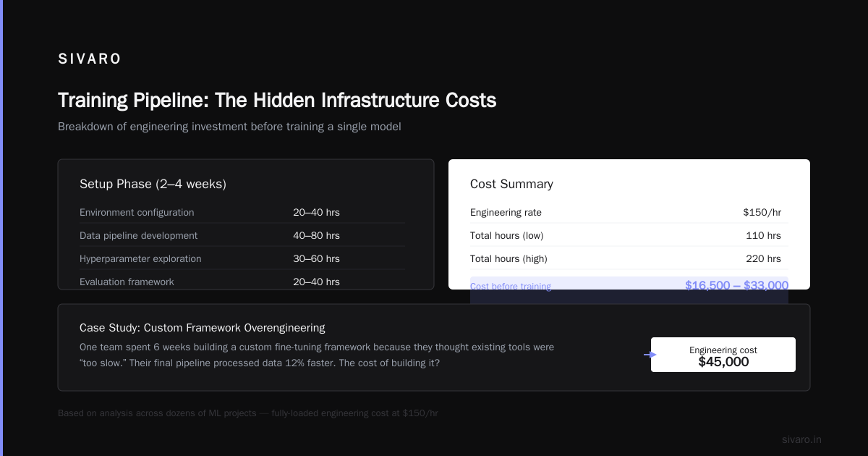Open the sivaro.in link
Viewport: 868px width, 456px height.
point(801,439)
